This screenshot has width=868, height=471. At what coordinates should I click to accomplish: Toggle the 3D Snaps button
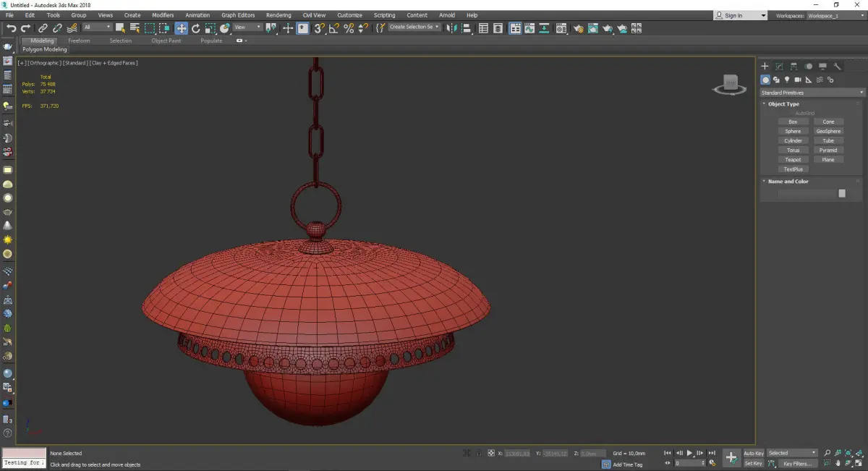click(x=318, y=28)
